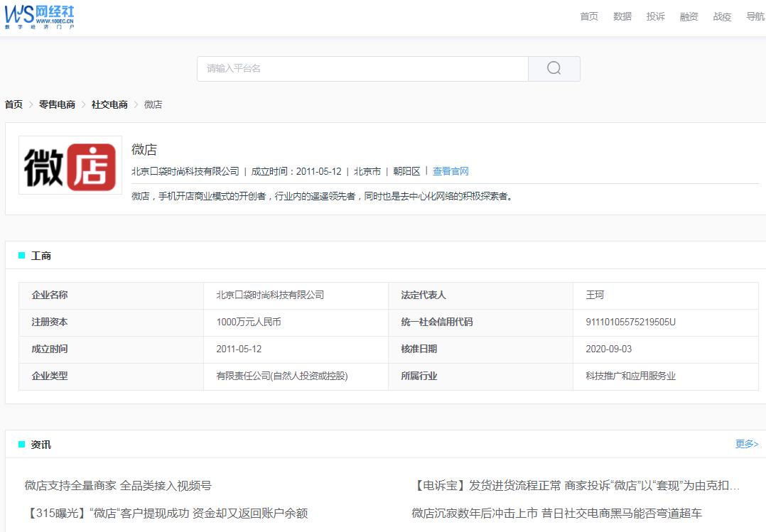Open the 投诉 navigation item

(x=655, y=16)
